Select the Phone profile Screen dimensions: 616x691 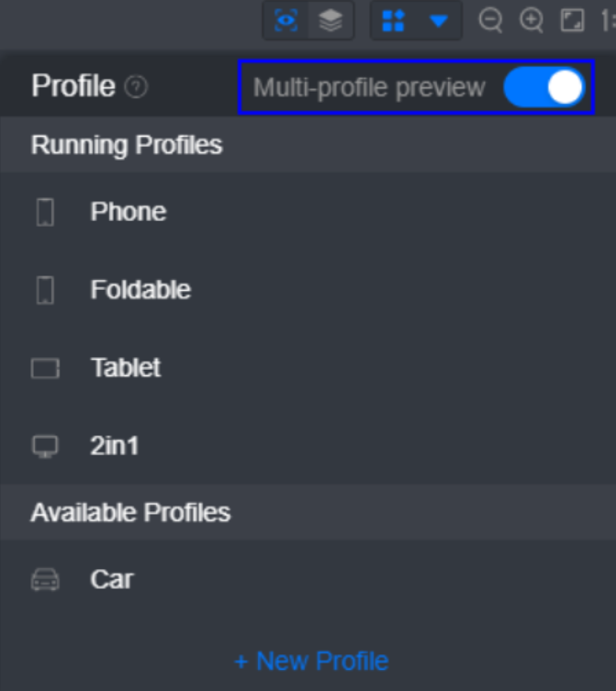[128, 211]
